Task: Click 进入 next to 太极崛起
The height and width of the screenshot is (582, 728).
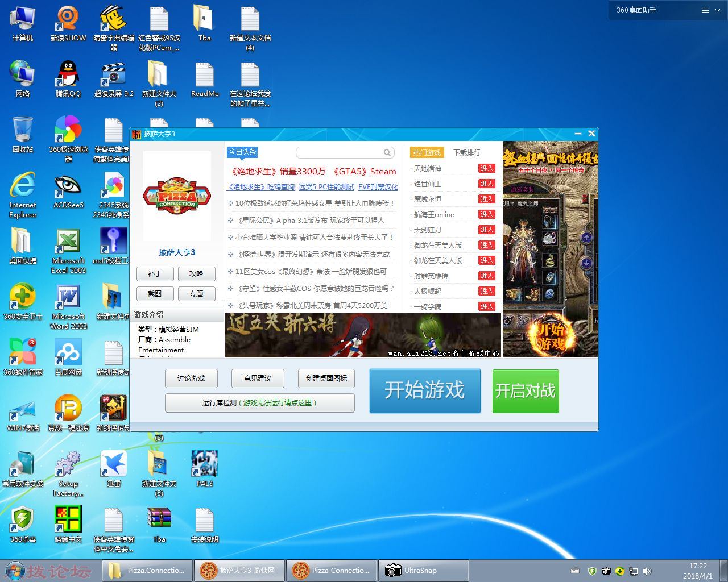Action: point(487,291)
